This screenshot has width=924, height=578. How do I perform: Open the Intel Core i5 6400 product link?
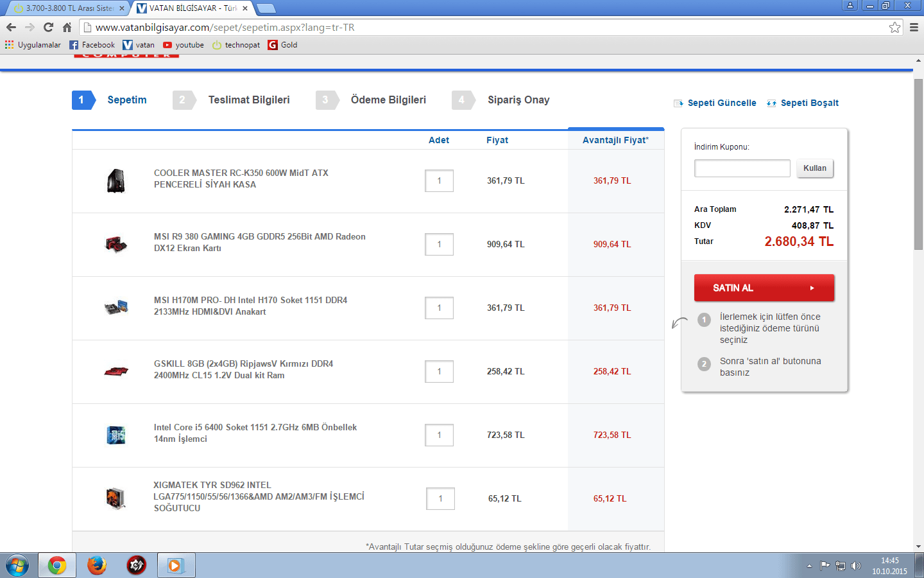click(255, 433)
